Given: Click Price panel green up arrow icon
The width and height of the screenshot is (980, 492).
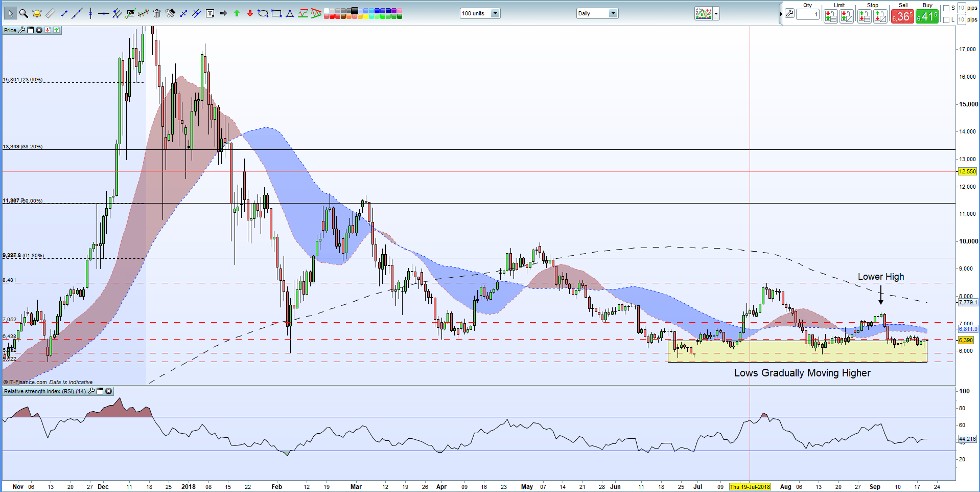Looking at the screenshot, I should click(x=56, y=30).
